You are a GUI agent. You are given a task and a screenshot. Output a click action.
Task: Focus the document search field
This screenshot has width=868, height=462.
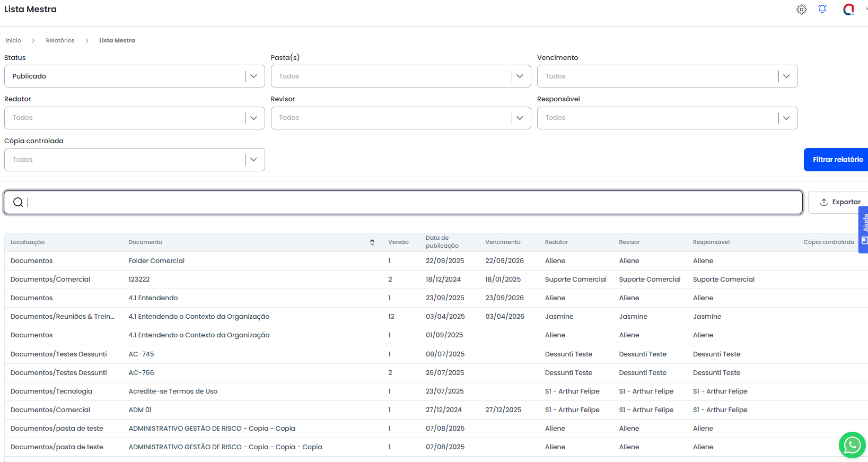tap(414, 202)
